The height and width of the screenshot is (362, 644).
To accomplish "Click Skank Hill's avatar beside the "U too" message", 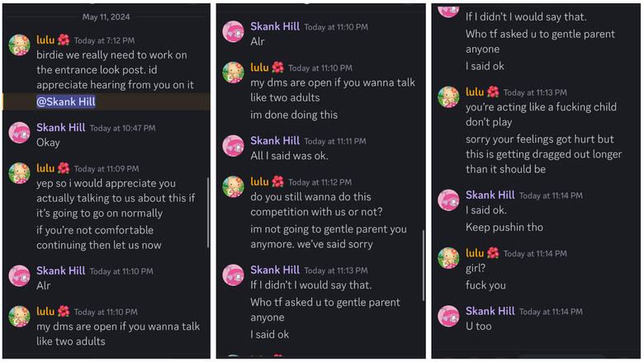I will coord(448,316).
